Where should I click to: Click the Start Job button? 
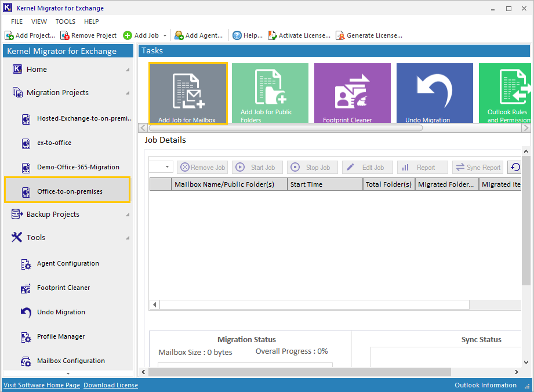point(257,167)
